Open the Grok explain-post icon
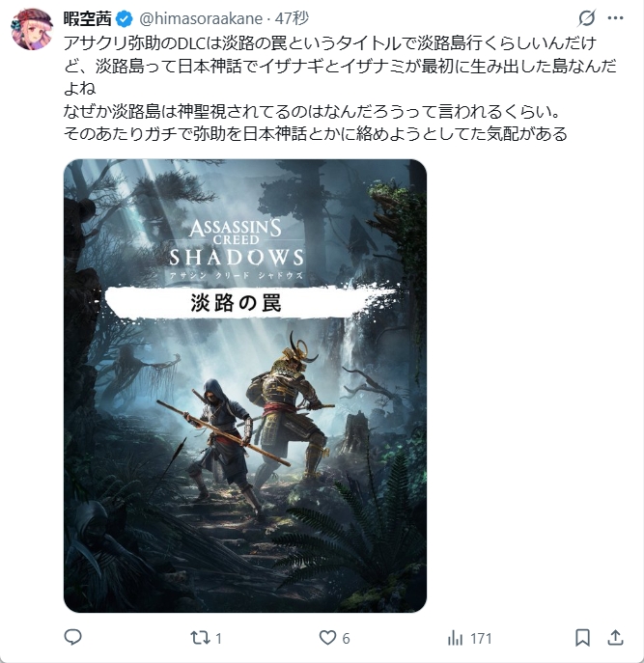The width and height of the screenshot is (644, 663). (x=587, y=17)
